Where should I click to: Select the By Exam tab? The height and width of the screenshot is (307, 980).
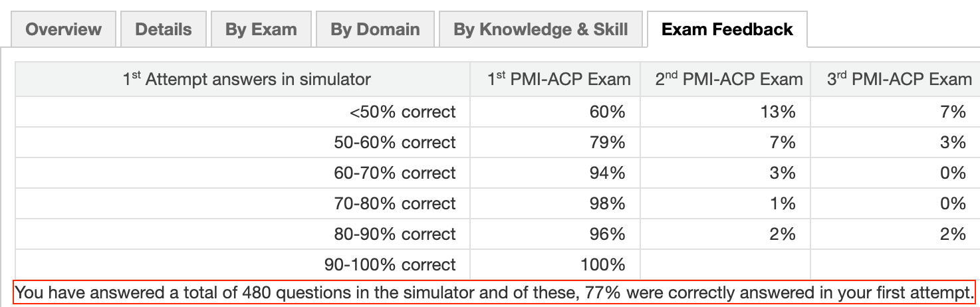pyautogui.click(x=261, y=29)
